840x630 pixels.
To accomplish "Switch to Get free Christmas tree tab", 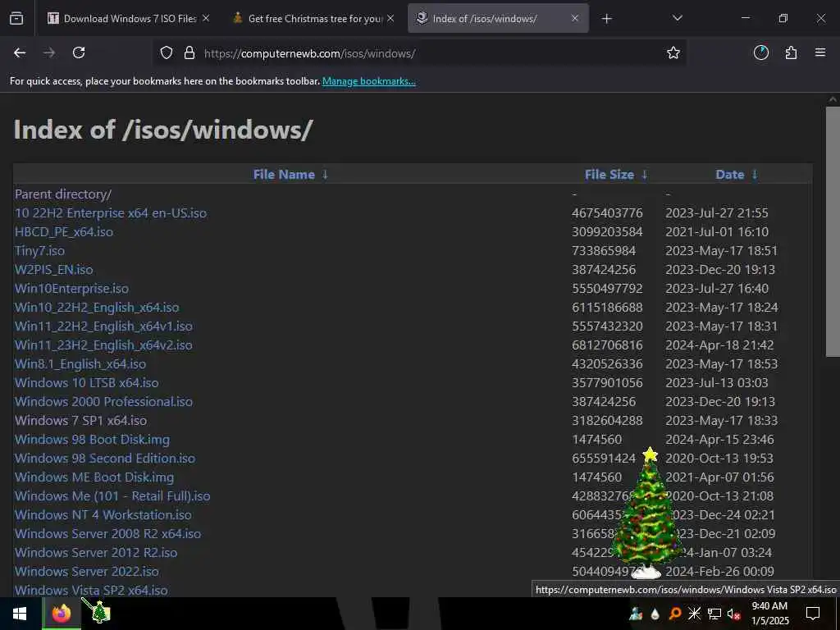I will click(x=315, y=19).
